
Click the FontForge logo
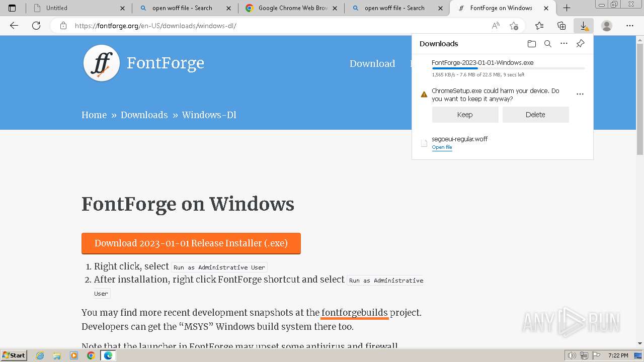click(x=102, y=63)
